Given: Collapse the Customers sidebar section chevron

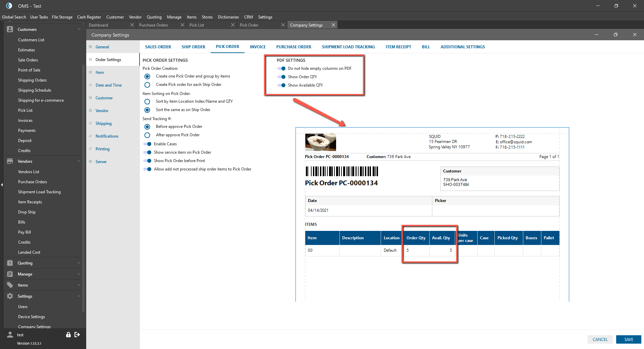Looking at the screenshot, I should (x=79, y=30).
